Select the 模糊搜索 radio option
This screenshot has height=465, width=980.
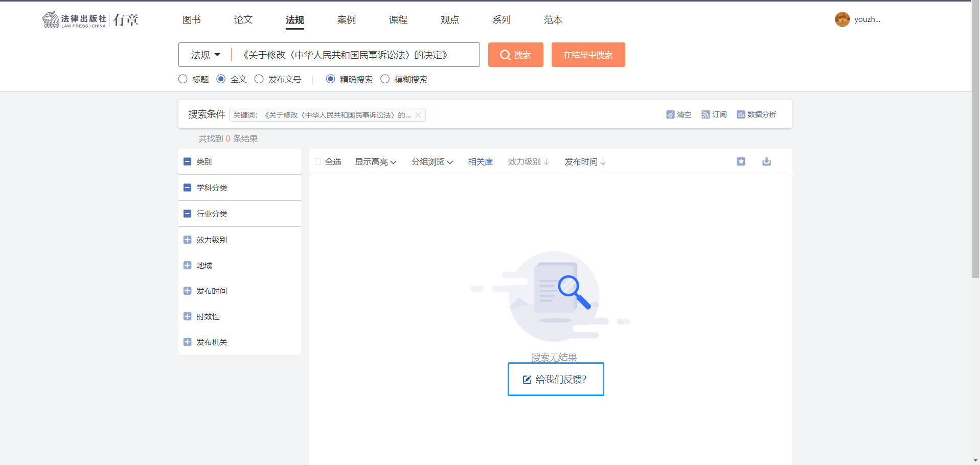[x=385, y=79]
